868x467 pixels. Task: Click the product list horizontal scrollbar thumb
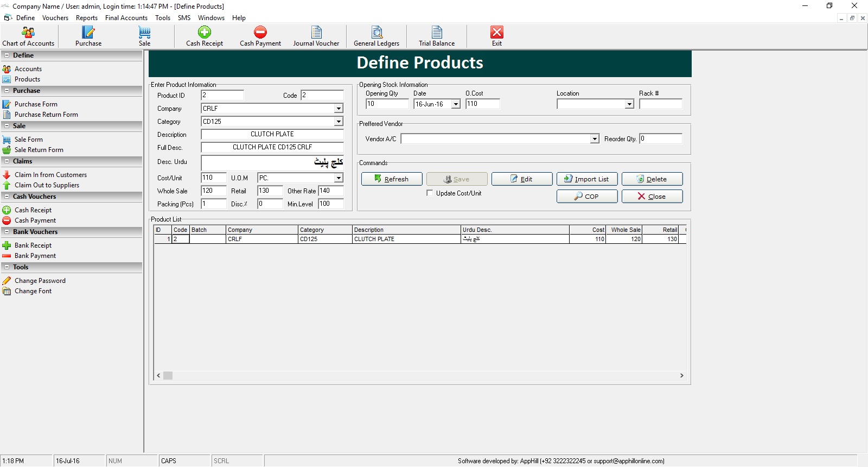168,376
